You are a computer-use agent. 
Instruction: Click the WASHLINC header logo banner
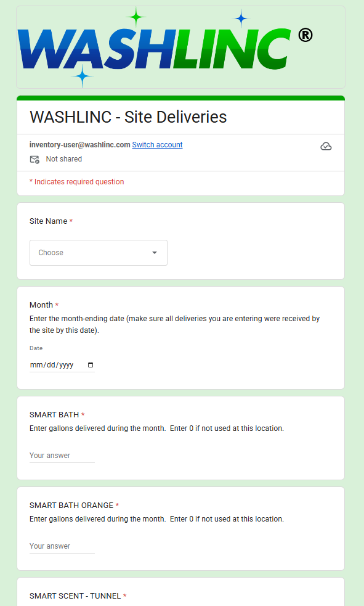180,47
